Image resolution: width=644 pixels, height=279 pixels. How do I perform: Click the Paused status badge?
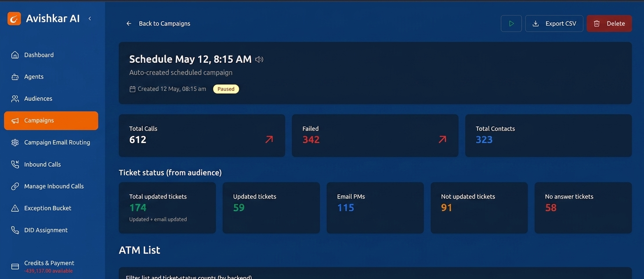(226, 89)
